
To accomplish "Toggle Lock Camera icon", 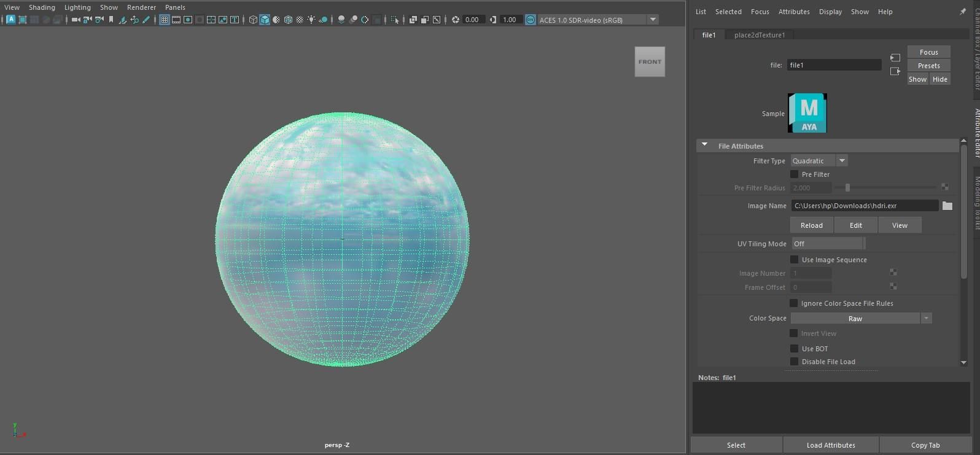I will 87,20.
